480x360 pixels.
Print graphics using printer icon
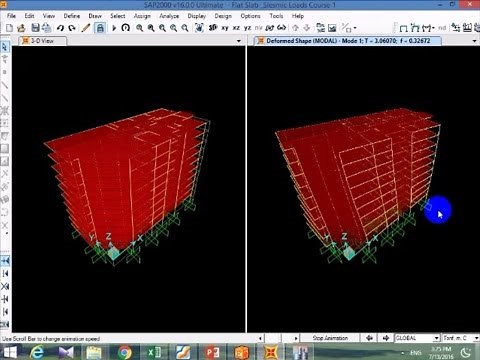(47, 28)
